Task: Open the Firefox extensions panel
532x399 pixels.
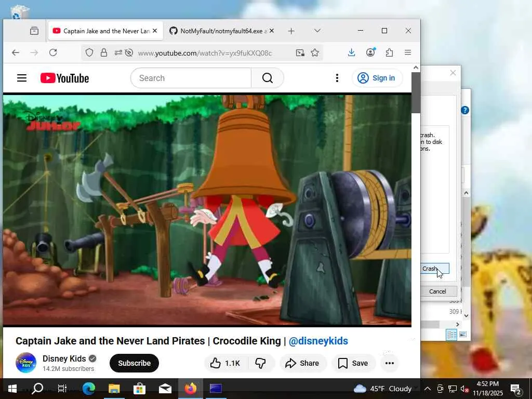Action: pyautogui.click(x=389, y=52)
